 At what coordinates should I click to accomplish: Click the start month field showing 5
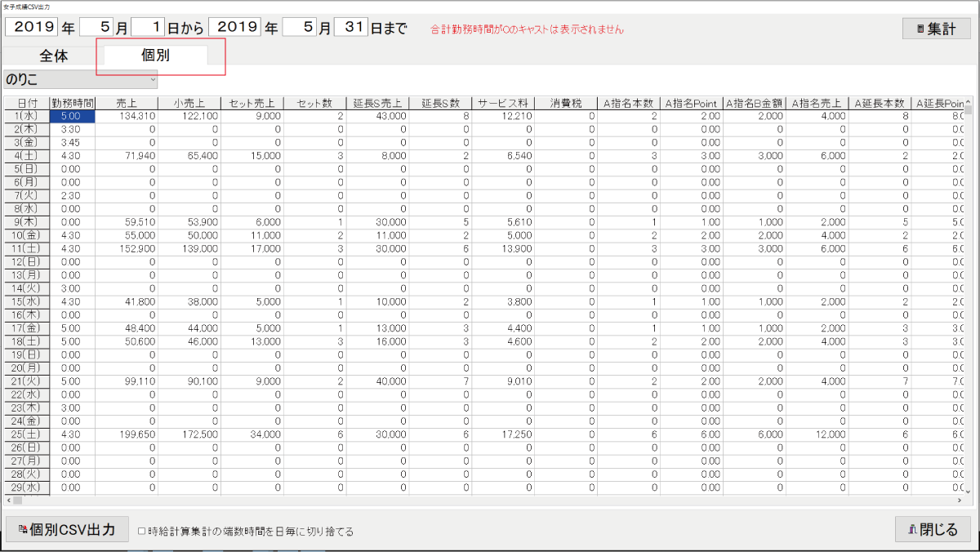(x=96, y=28)
